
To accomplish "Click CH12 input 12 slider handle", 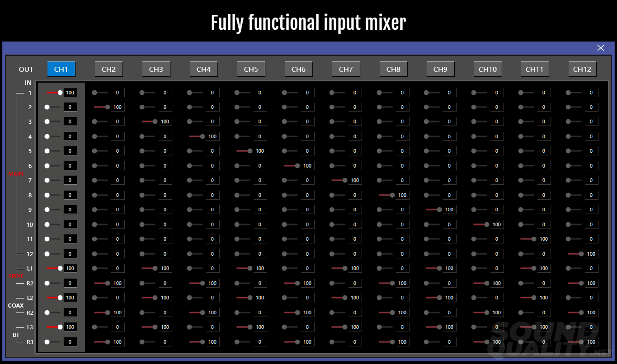I will 581,254.
